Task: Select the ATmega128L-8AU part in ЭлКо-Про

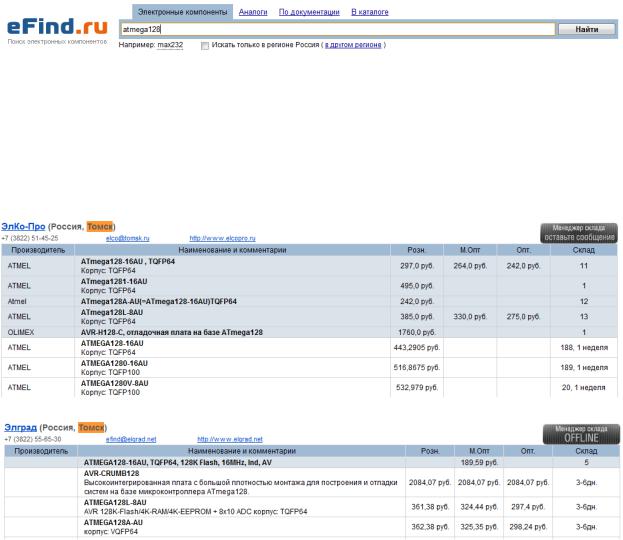Action: point(112,312)
